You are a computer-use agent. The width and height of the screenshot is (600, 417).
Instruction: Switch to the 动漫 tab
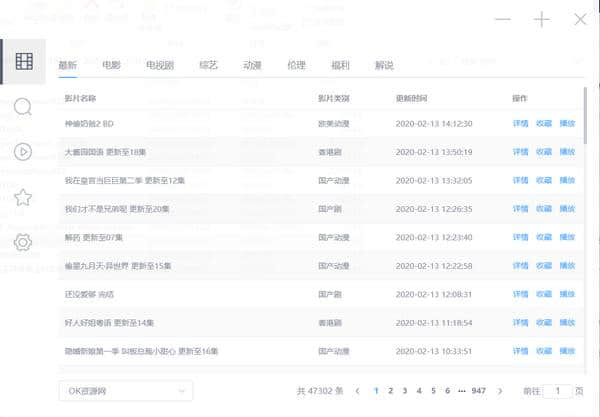(251, 66)
